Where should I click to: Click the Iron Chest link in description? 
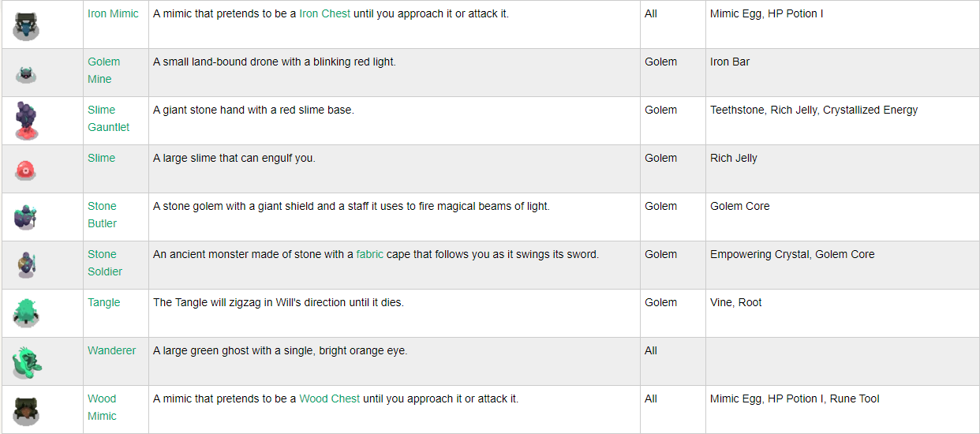pos(325,13)
